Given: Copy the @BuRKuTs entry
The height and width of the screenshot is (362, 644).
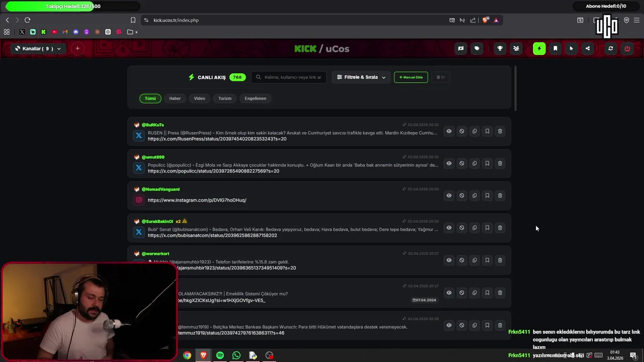Looking at the screenshot, I should (x=474, y=131).
